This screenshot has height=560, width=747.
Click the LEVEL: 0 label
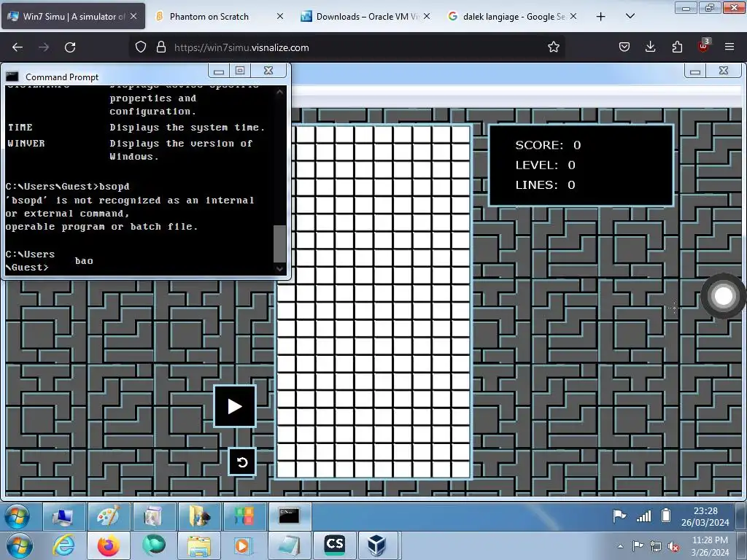(x=546, y=166)
